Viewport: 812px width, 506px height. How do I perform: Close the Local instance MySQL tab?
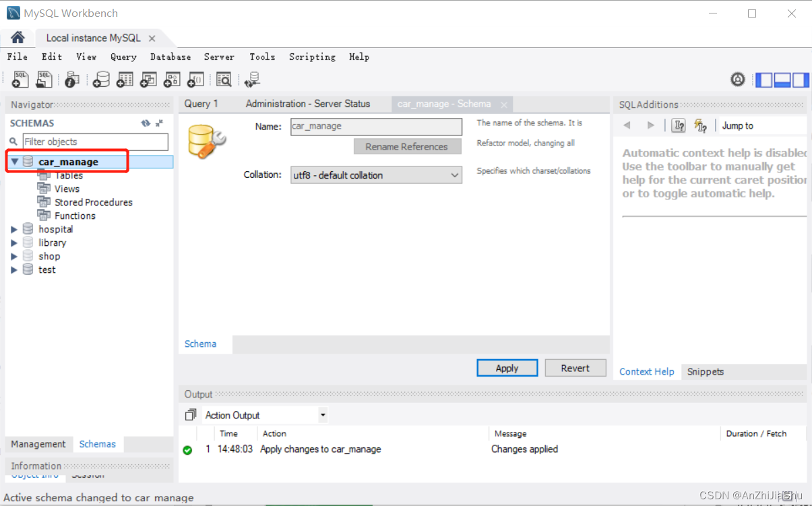pos(152,38)
